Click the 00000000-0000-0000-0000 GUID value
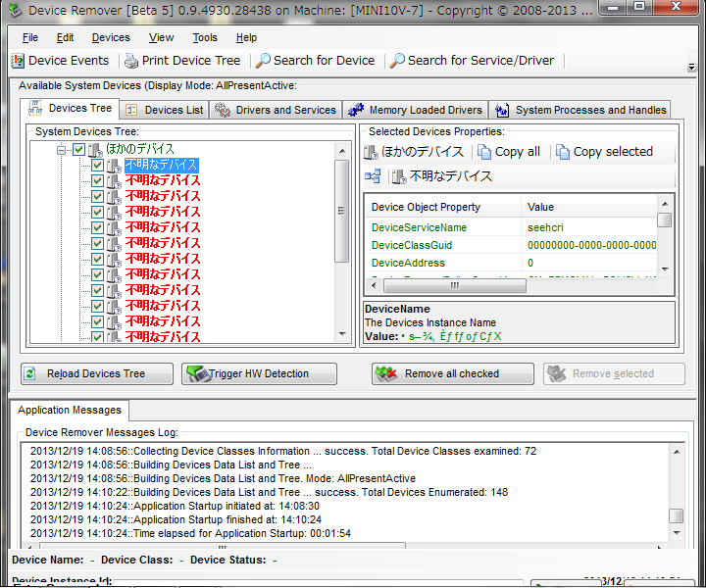 pos(591,245)
